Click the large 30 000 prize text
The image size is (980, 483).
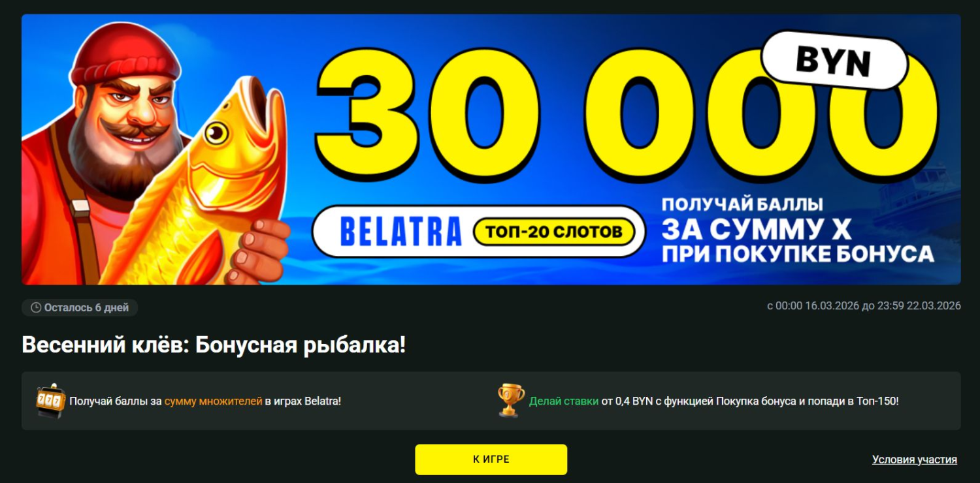pos(627,114)
